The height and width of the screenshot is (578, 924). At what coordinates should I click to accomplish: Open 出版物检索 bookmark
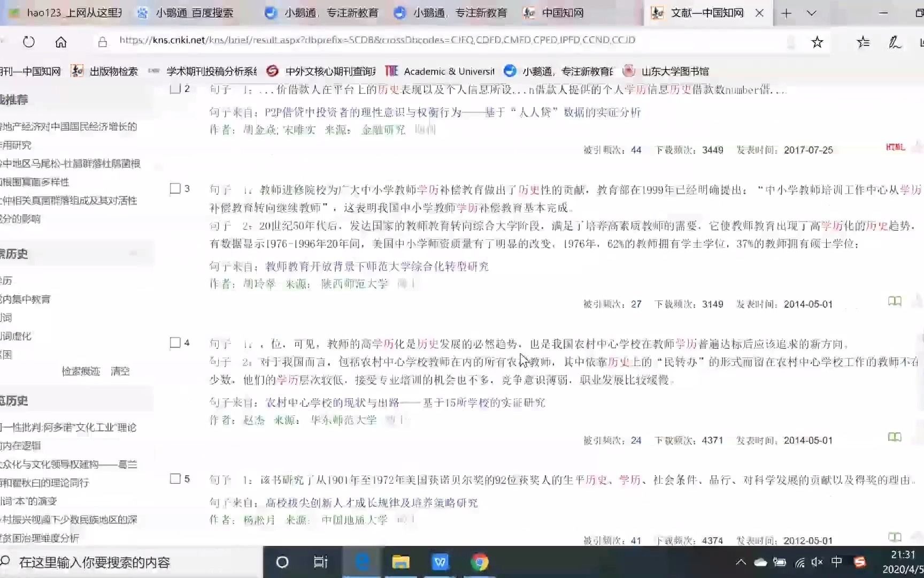[x=105, y=71]
